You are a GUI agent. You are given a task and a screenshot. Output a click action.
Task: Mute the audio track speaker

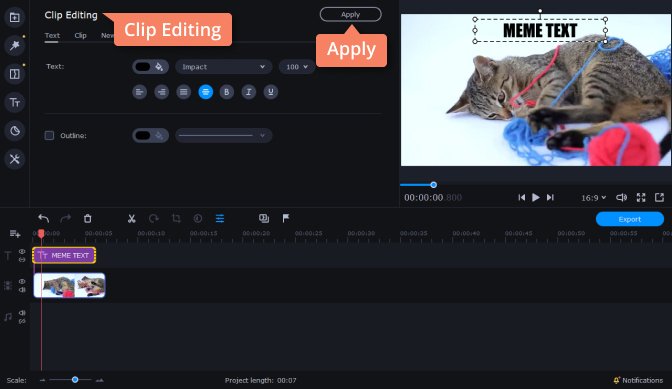pyautogui.click(x=22, y=313)
